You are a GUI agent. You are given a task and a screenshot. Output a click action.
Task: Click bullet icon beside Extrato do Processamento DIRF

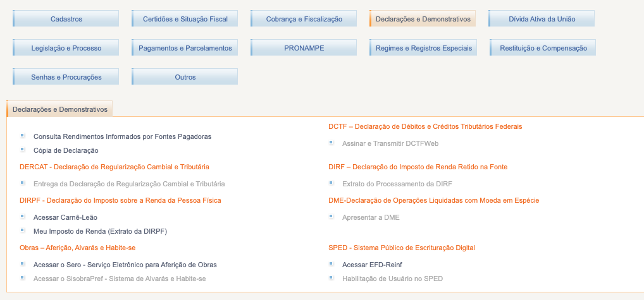331,183
